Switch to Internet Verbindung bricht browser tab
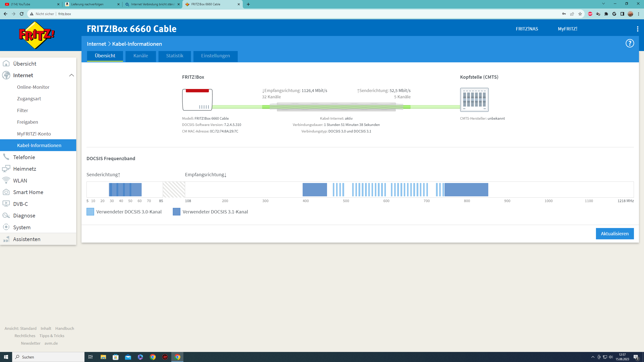 coord(152,4)
